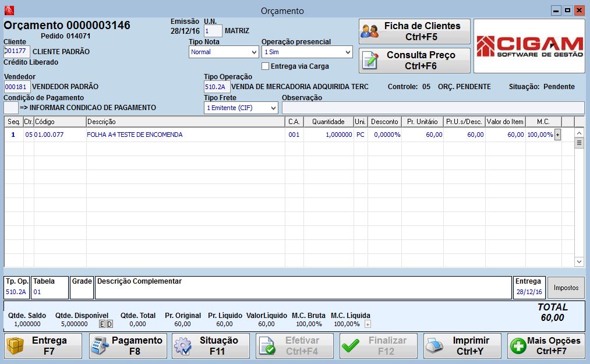Click the Pr. Unitário column header
590x364 pixels.
pos(423,122)
